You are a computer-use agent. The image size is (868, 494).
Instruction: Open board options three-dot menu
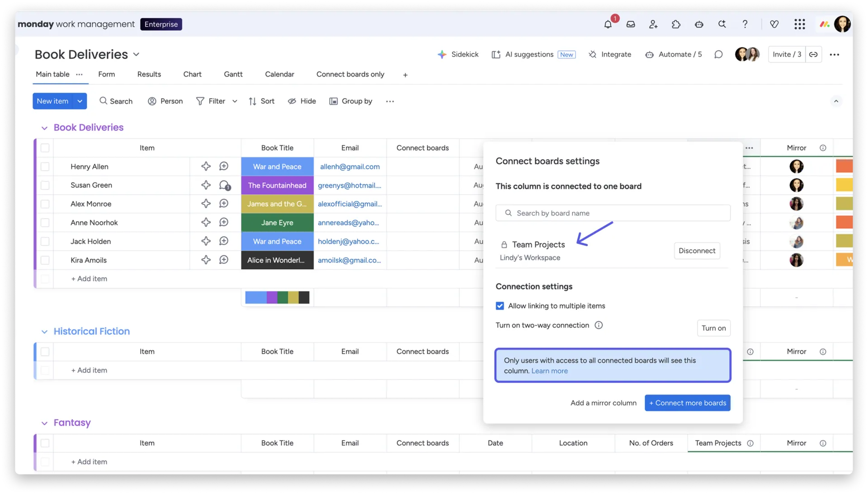835,54
